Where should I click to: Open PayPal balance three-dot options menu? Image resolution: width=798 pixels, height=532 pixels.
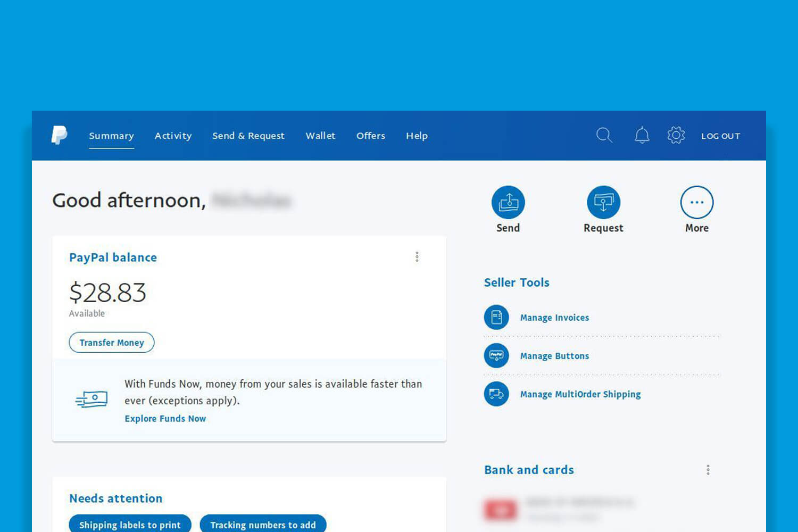[417, 257]
